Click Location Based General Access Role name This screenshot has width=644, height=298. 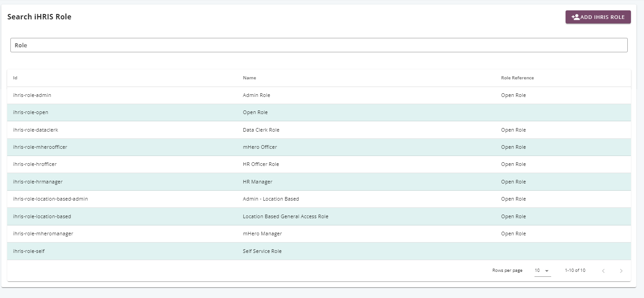(286, 216)
